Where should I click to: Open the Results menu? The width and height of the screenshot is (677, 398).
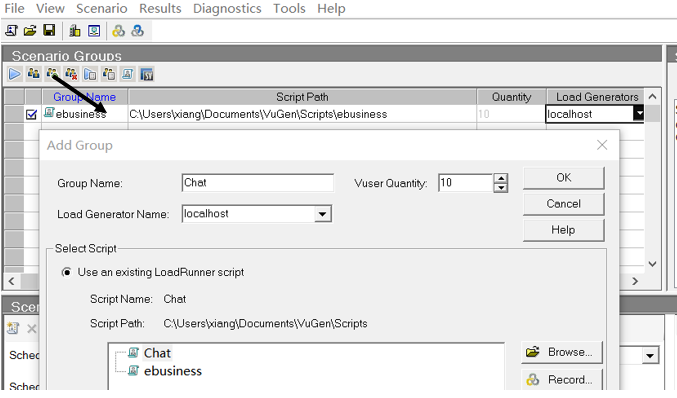160,9
